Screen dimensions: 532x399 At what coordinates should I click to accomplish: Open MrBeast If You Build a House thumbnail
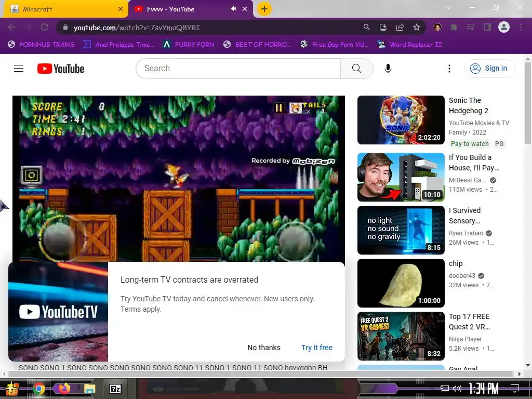401,177
